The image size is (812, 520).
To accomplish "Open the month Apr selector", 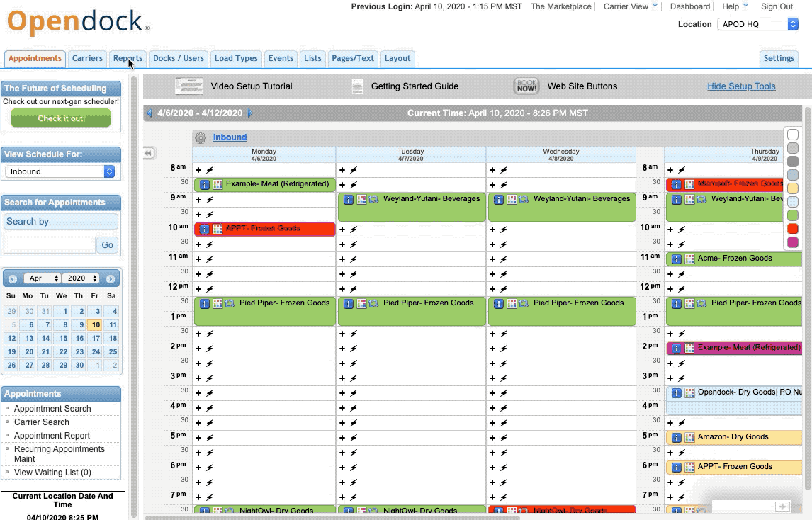I will pos(42,278).
